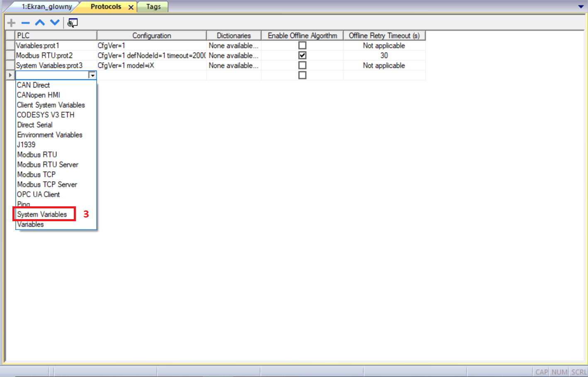Move the protocol down with the down arrow
This screenshot has width=588, height=377.
pos(55,22)
